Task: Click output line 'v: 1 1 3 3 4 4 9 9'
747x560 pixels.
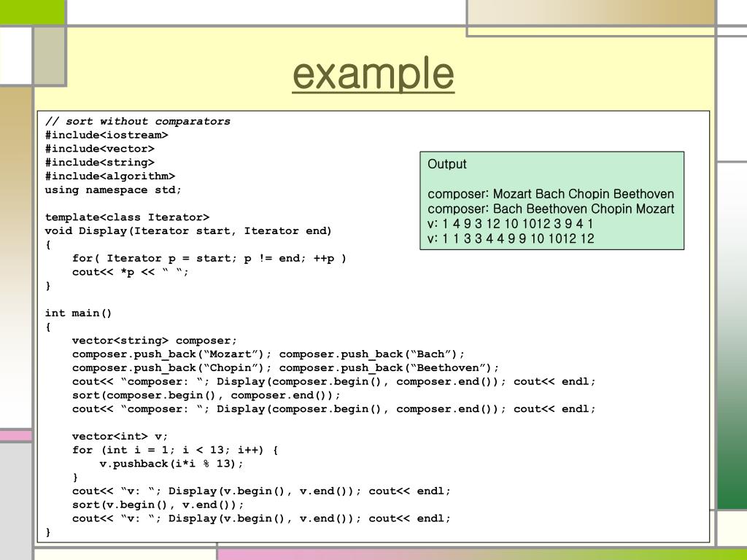Action: point(511,238)
